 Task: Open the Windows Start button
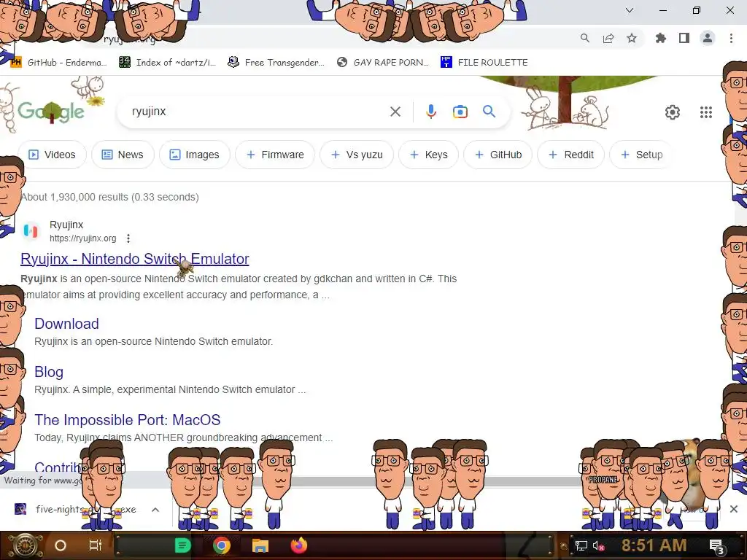click(x=24, y=545)
